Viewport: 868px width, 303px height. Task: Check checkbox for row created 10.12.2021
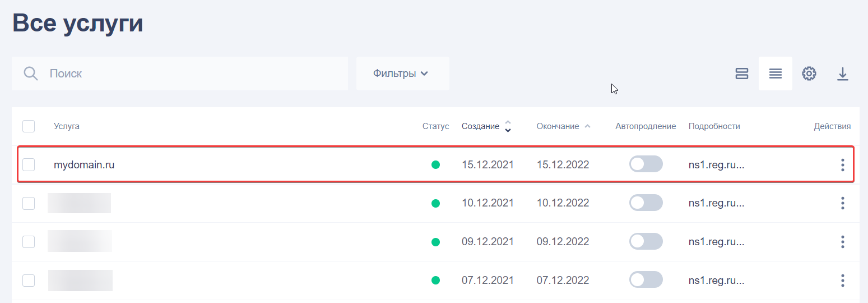click(x=29, y=203)
